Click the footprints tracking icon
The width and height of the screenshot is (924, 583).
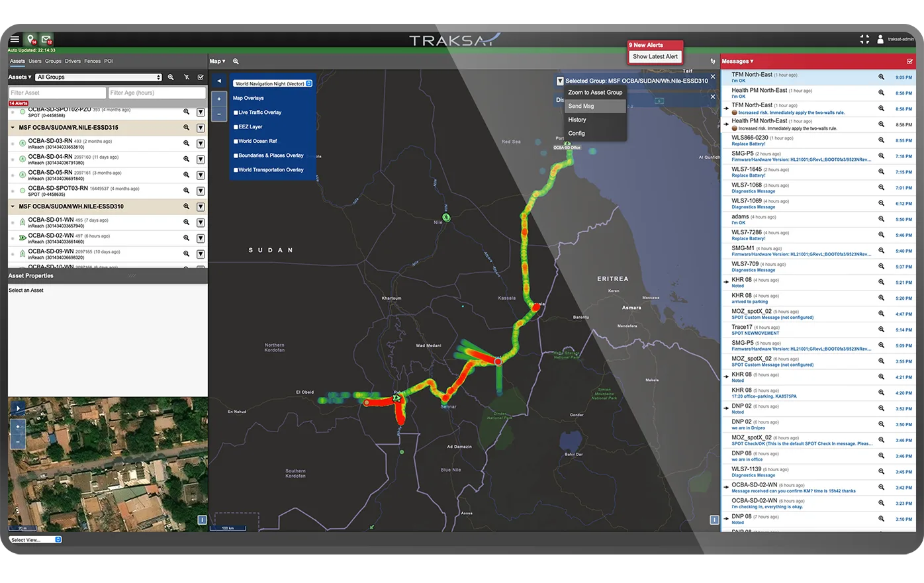pos(713,62)
